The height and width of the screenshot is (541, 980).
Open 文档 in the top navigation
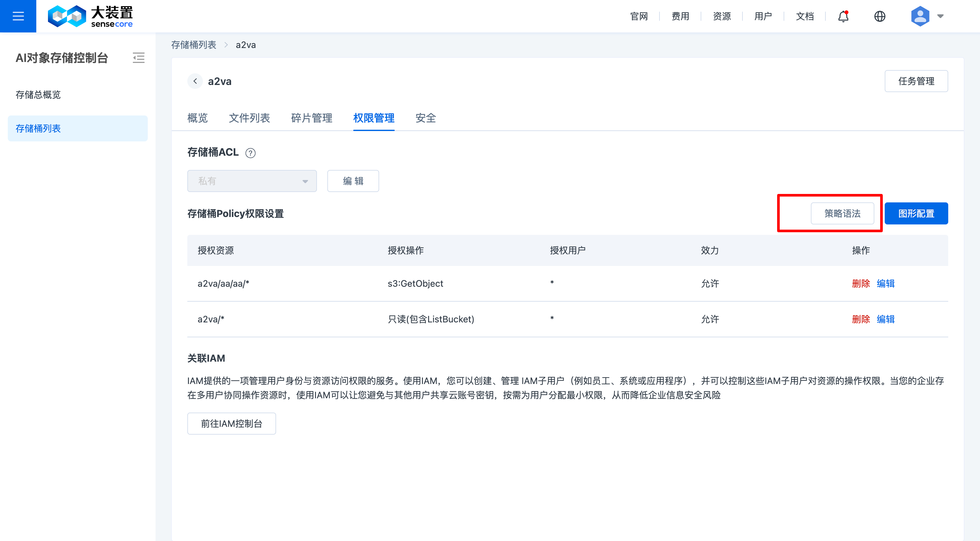point(804,16)
